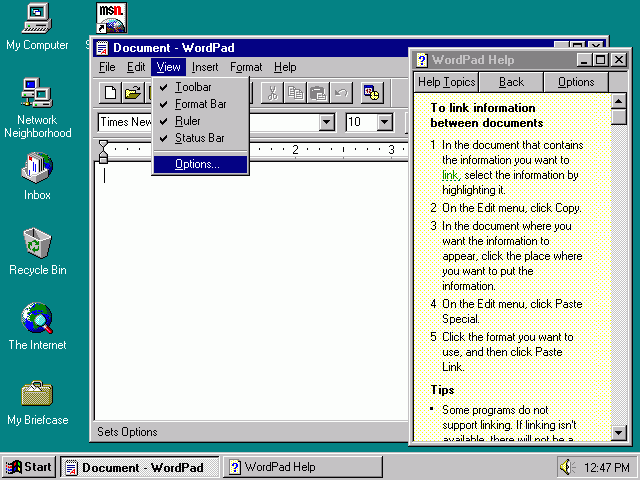Open My Computer desktop icon
The width and height of the screenshot is (640, 480).
[x=37, y=27]
